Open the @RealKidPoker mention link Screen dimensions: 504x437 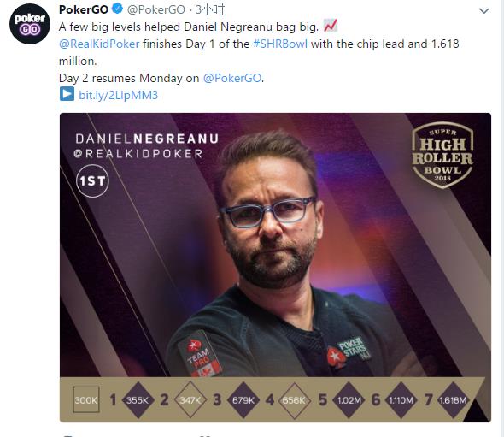tap(99, 44)
